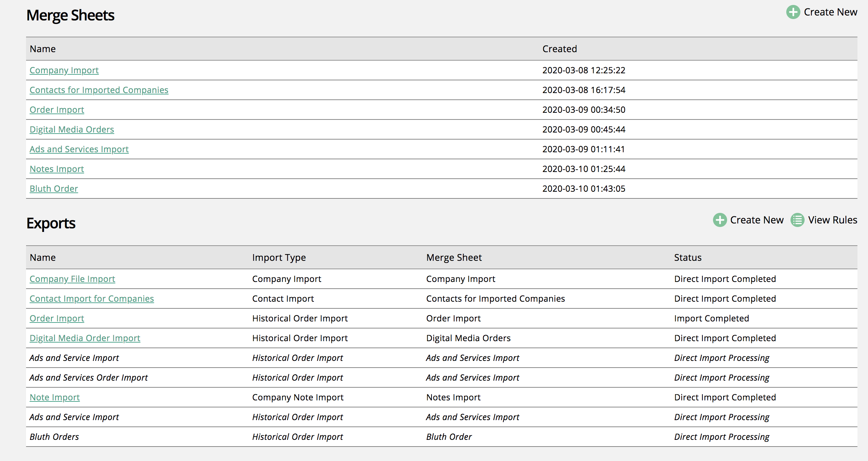Click the Created column header
The width and height of the screenshot is (868, 461).
(559, 49)
